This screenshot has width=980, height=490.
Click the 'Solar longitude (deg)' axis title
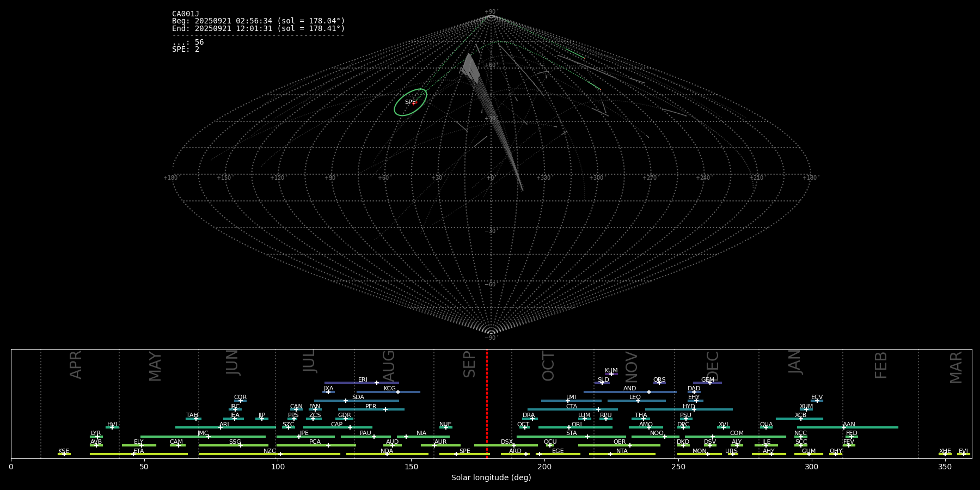coord(491,477)
